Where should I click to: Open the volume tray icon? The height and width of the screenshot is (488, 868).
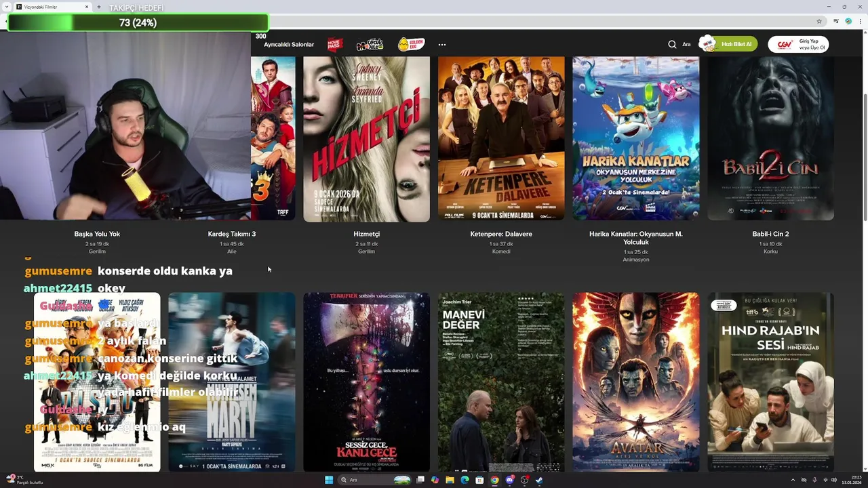833,480
